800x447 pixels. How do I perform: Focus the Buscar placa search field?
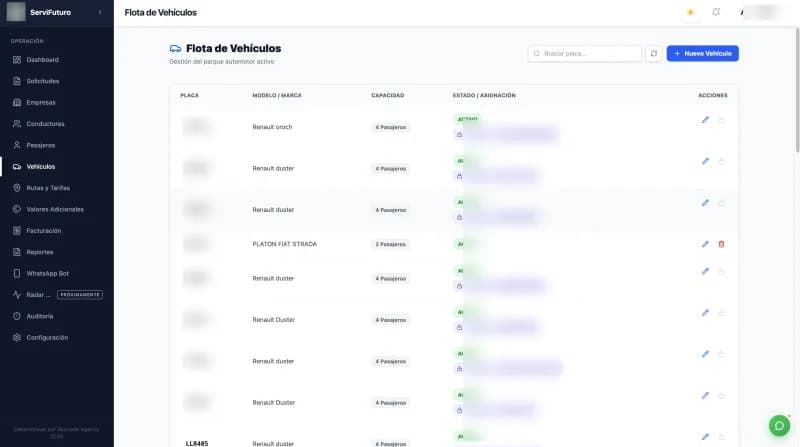[x=585, y=54]
